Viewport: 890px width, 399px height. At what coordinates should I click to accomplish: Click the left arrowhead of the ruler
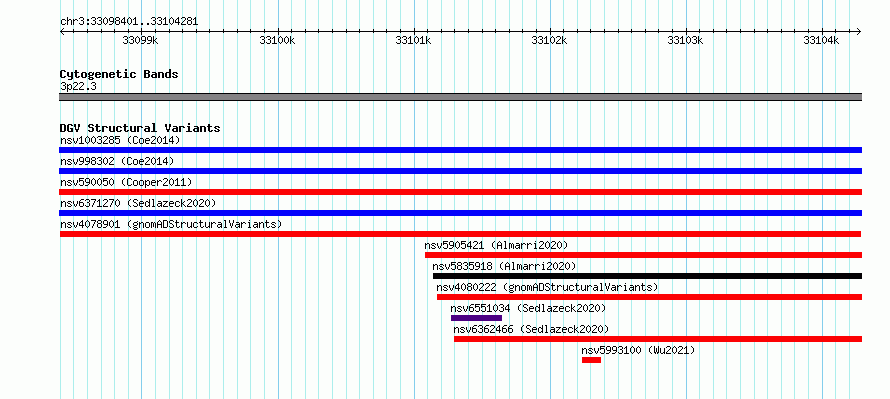point(62,32)
